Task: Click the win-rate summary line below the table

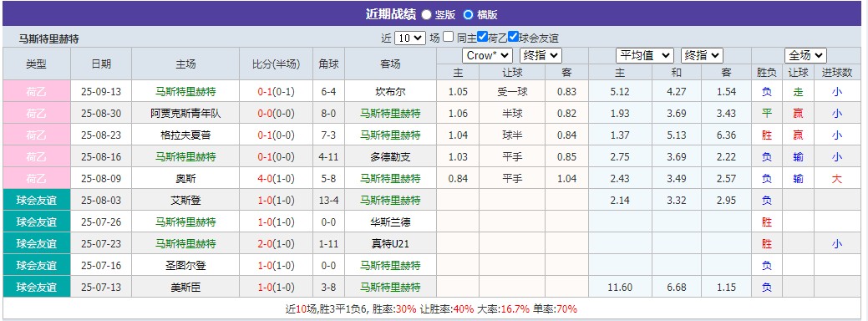Action: pyautogui.click(x=431, y=309)
